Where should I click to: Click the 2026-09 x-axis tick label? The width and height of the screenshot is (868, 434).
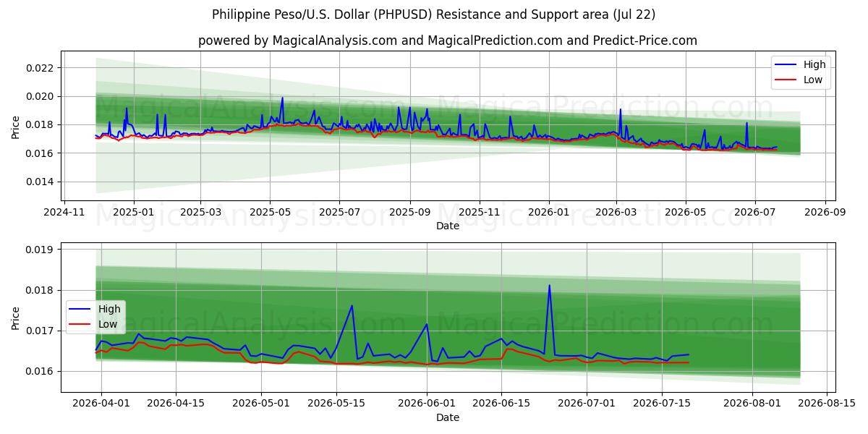point(825,213)
